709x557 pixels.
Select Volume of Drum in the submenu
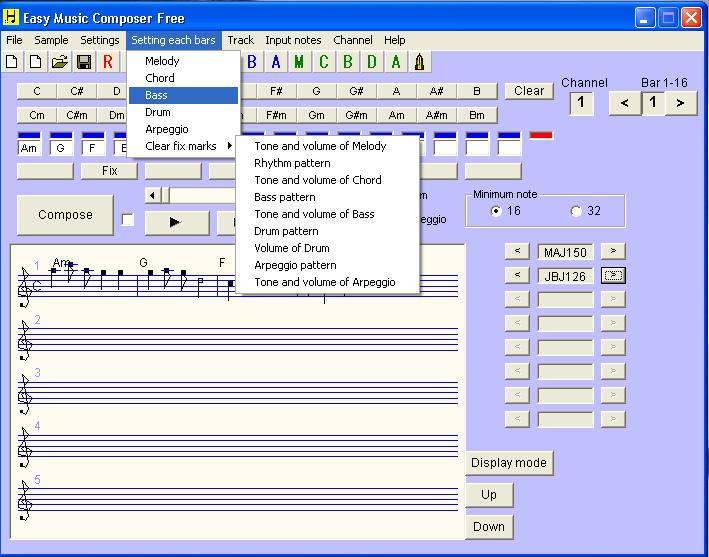(x=328, y=248)
